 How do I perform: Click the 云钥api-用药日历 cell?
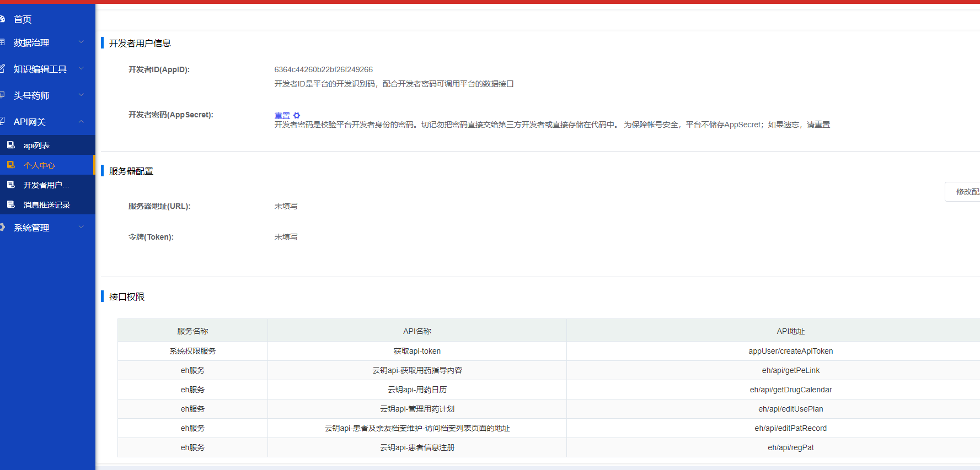click(x=417, y=390)
